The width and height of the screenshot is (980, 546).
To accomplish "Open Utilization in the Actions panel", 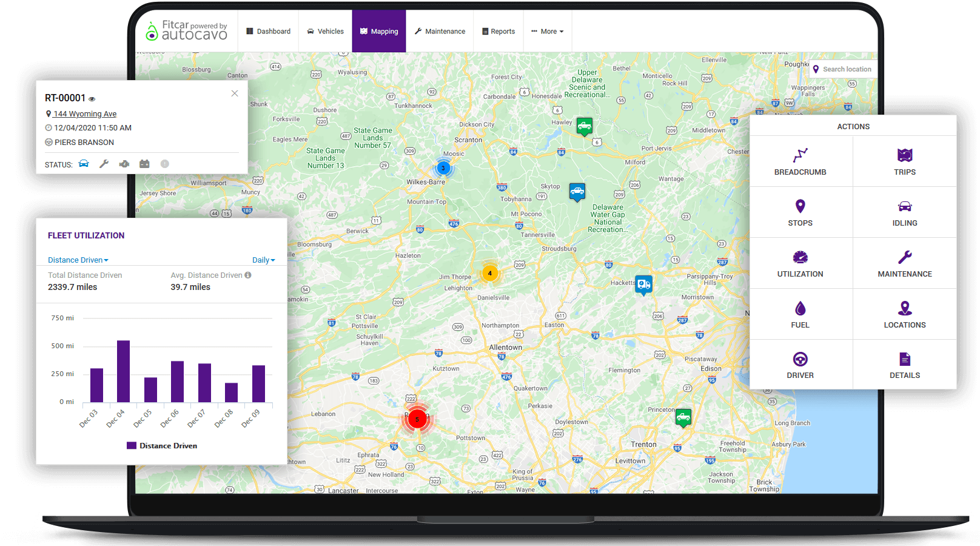I will pos(800,263).
